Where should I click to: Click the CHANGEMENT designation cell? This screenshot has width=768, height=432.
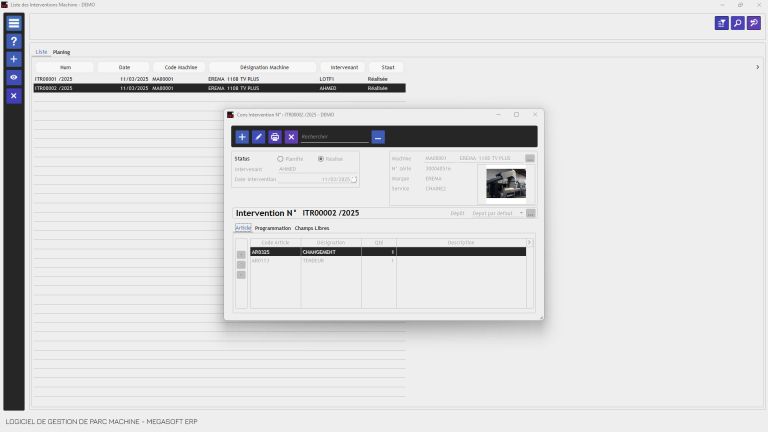331,252
